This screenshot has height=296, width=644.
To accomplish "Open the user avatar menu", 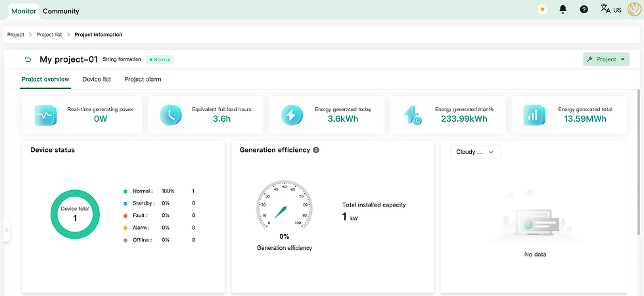I will coord(634,9).
